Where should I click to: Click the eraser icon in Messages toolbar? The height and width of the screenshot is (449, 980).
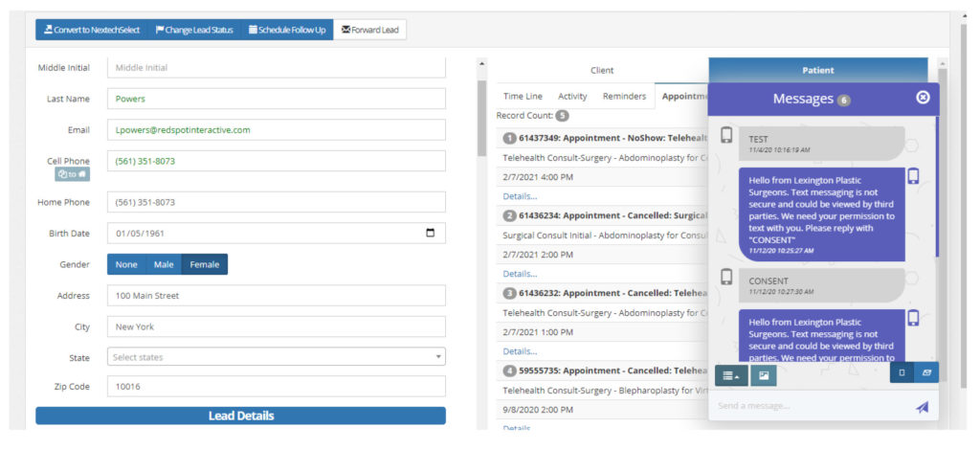point(926,372)
